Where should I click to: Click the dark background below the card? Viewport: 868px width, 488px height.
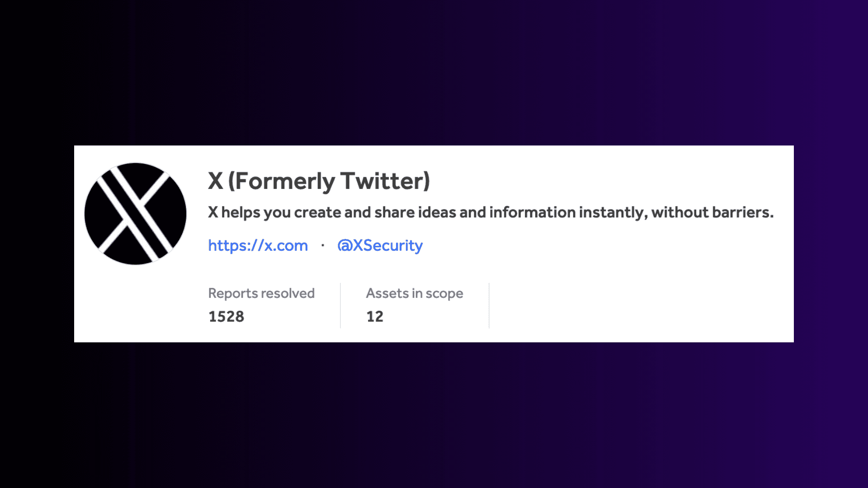coord(434,415)
